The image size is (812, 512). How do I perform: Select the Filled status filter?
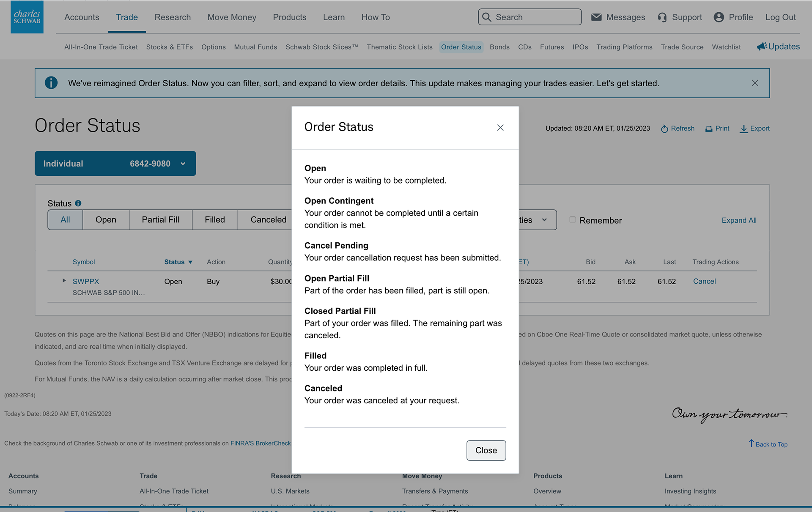coord(215,220)
